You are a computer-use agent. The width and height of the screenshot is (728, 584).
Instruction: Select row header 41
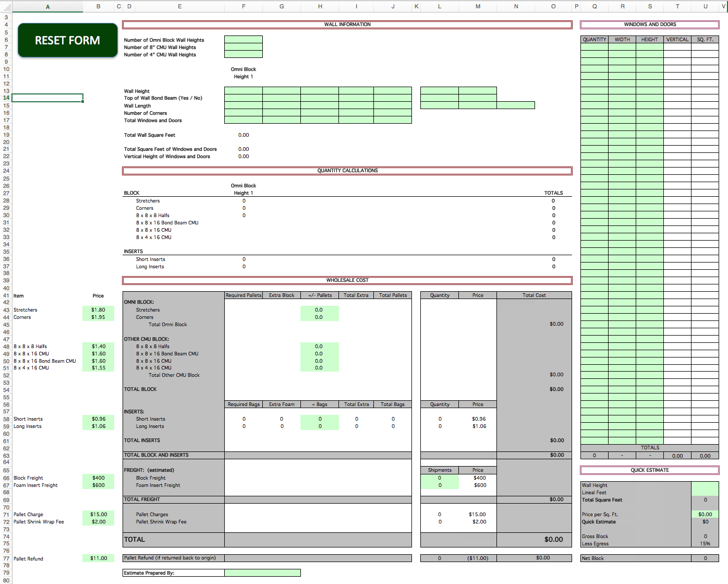click(6, 295)
